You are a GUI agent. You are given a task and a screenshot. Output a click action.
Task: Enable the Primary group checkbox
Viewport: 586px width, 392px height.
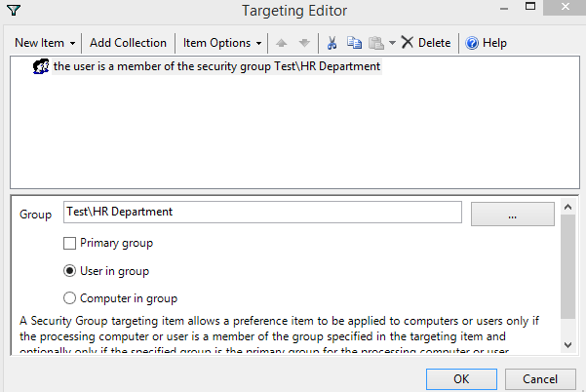tap(69, 243)
